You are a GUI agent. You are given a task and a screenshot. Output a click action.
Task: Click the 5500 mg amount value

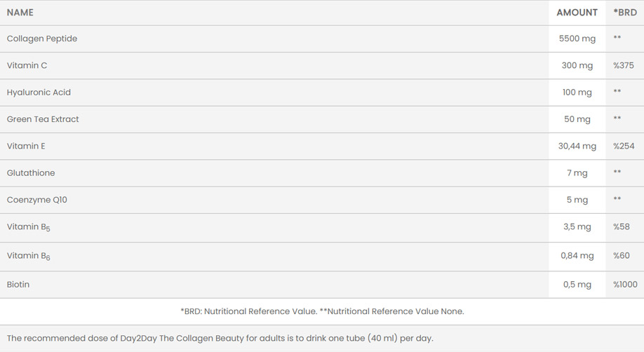(x=577, y=39)
